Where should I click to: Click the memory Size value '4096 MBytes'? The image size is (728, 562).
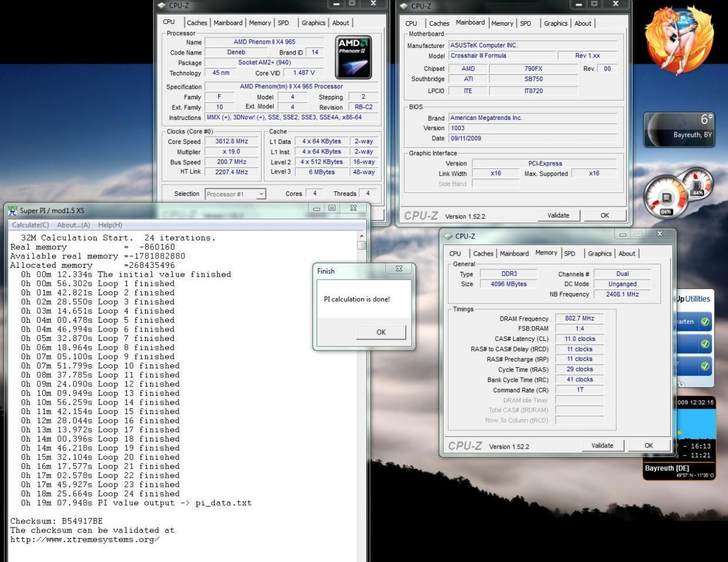pos(509,284)
